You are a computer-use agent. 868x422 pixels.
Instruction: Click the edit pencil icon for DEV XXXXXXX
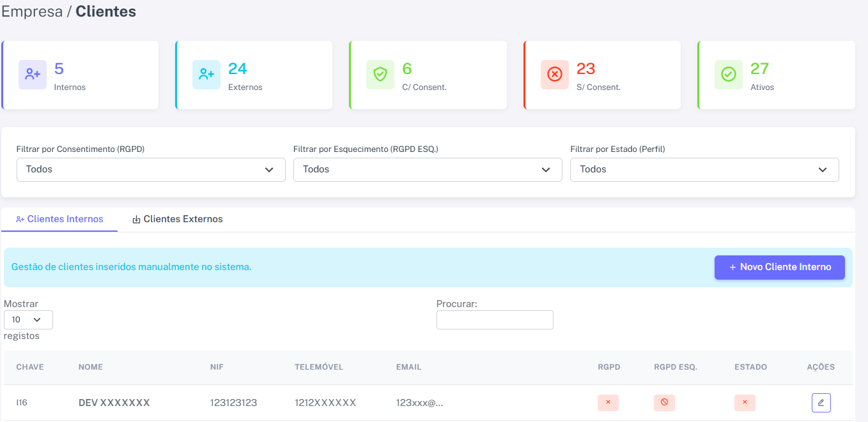click(821, 403)
